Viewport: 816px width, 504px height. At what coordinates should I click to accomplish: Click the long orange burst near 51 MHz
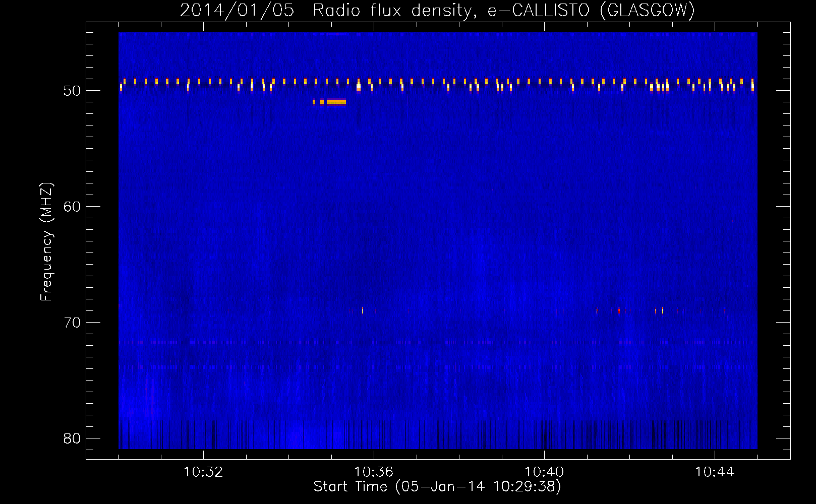click(x=336, y=102)
